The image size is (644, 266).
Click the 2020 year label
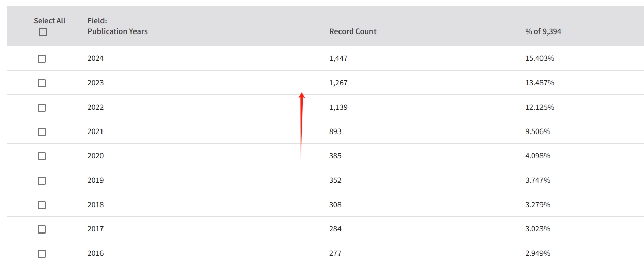pos(95,156)
